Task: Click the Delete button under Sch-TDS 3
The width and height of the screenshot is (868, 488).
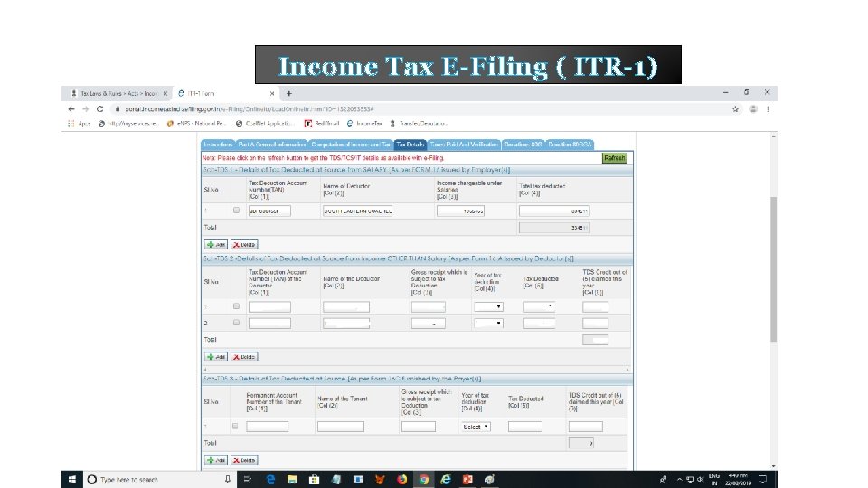Action: click(244, 460)
